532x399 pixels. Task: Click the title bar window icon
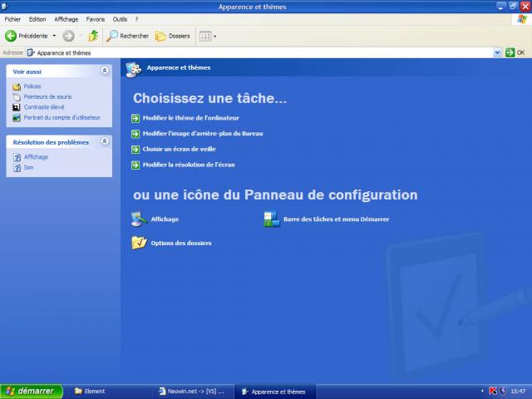4,6
